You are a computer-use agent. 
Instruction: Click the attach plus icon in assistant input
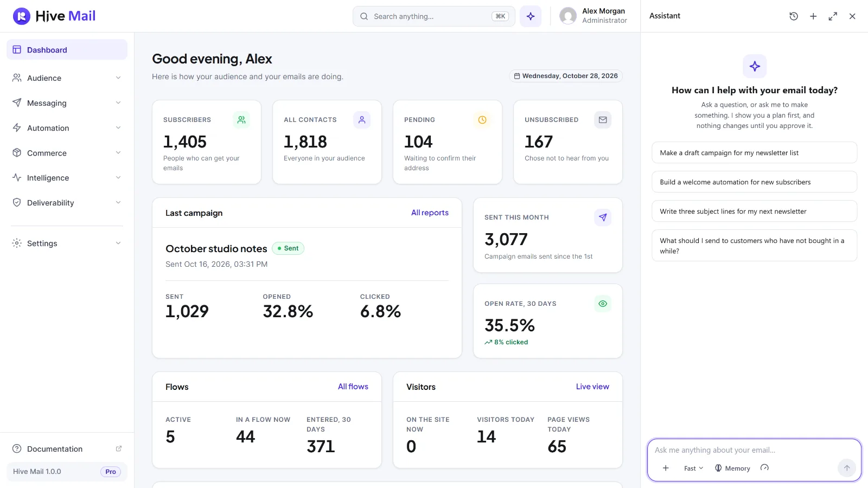pyautogui.click(x=666, y=468)
